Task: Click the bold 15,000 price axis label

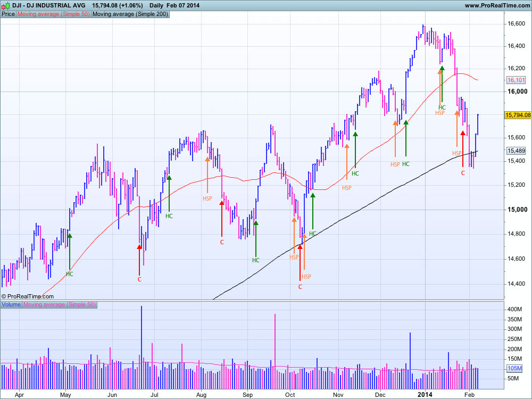Action: coord(517,210)
